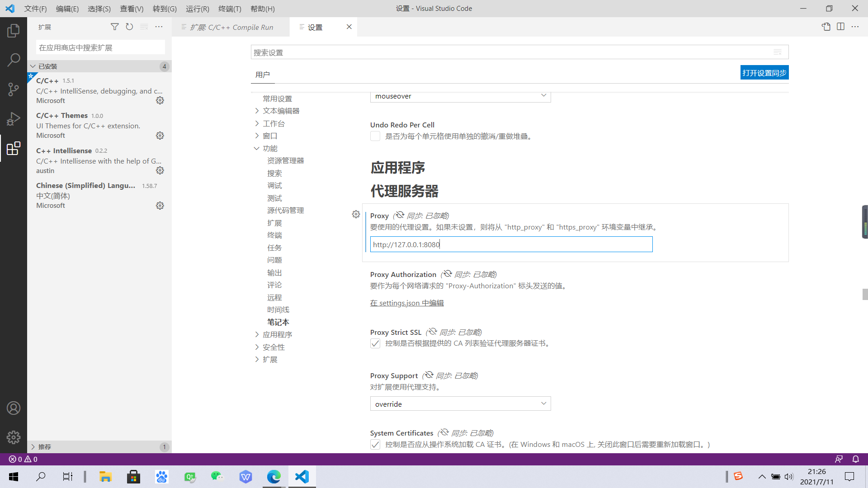Viewport: 868px width, 488px height.
Task: Refresh the installed extensions list
Action: click(129, 27)
